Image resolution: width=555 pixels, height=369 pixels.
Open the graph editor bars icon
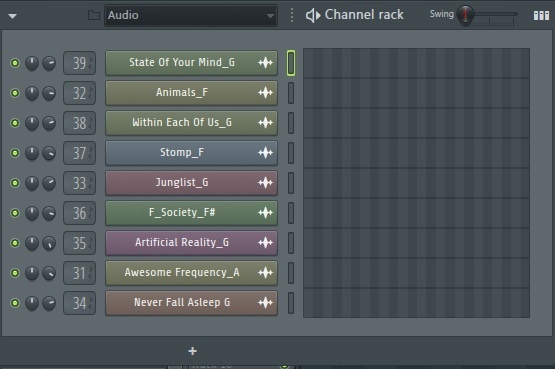tap(541, 15)
